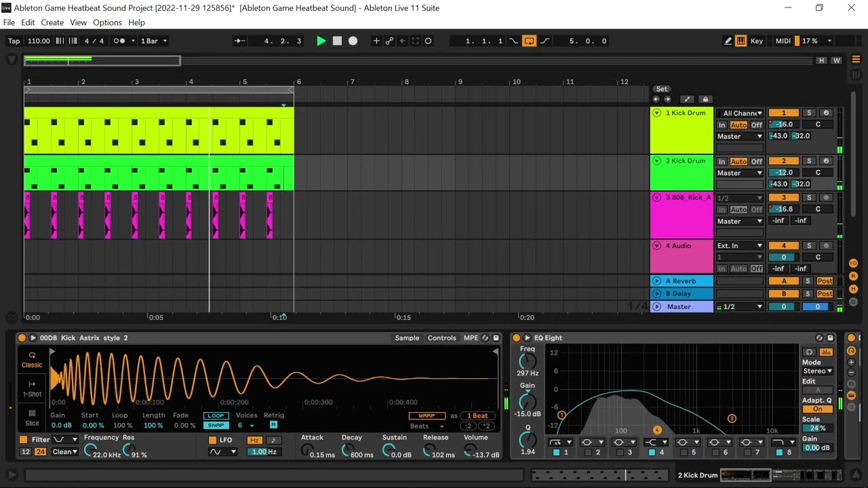Toggle EQ Eight Adaptive Q On button

tap(818, 409)
